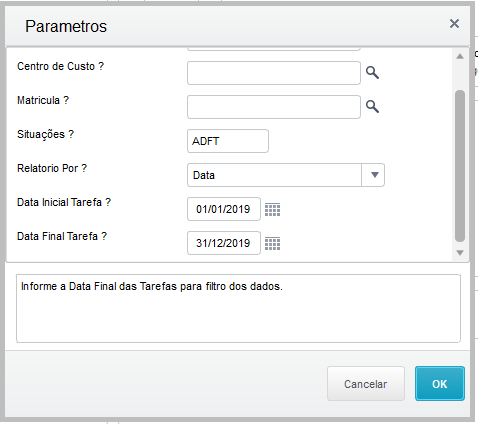Image resolution: width=478 pixels, height=424 pixels.
Task: Click the Parametros dialog title
Action: (66, 26)
